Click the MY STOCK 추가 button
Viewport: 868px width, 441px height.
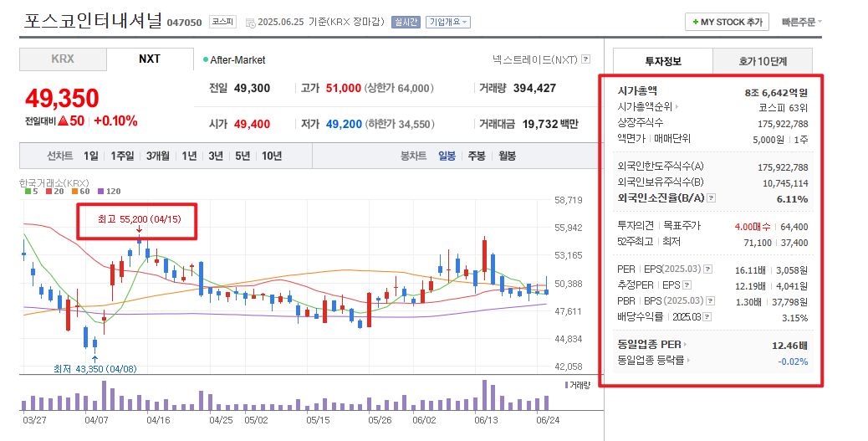point(727,22)
